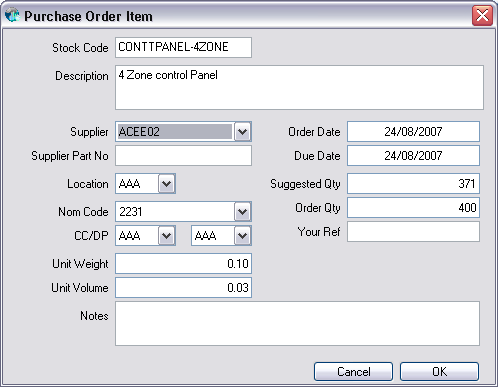Click the Due Date label
Image resolution: width=498 pixels, height=387 pixels.
317,156
